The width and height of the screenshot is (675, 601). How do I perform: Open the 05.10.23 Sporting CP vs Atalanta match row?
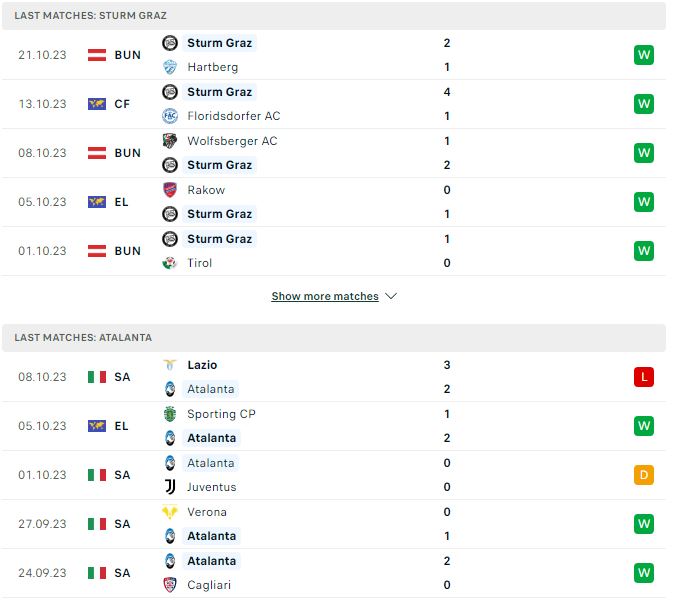(334, 426)
